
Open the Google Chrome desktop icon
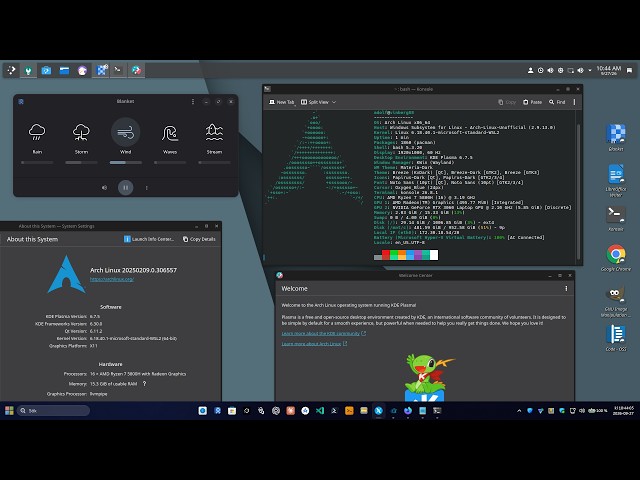pos(616,258)
